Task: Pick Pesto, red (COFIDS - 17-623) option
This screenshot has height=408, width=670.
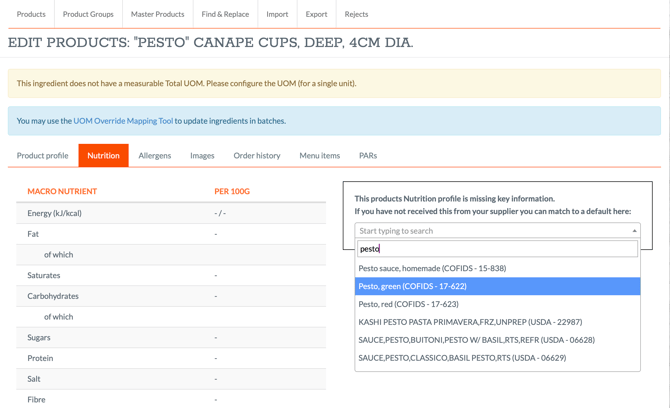Action: tap(408, 304)
